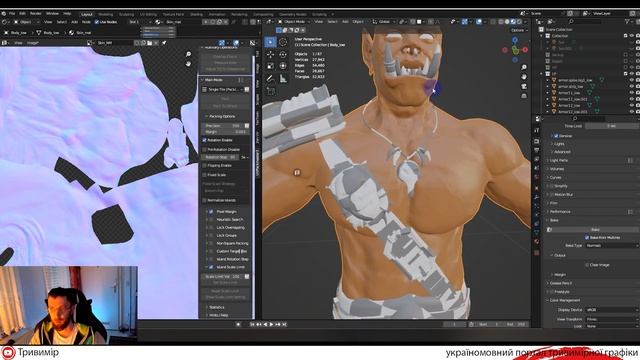Open the View menu in image editor
Screen dimensions: 640x360
(18, 42)
